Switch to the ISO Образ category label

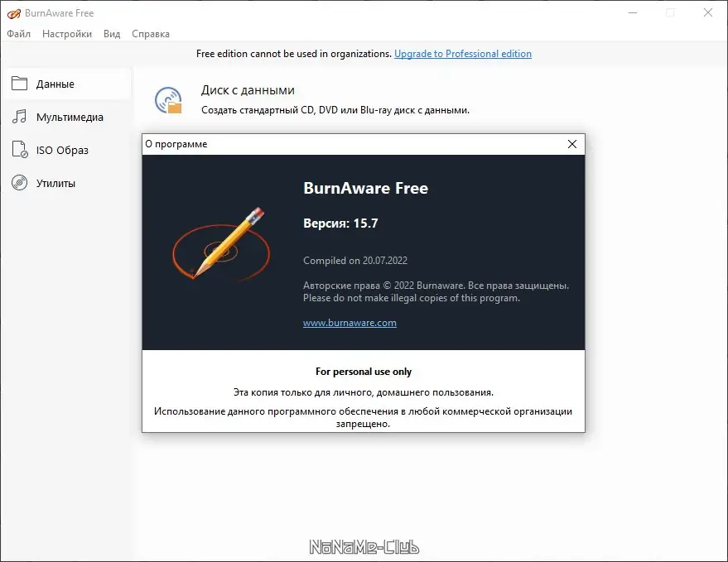click(62, 150)
